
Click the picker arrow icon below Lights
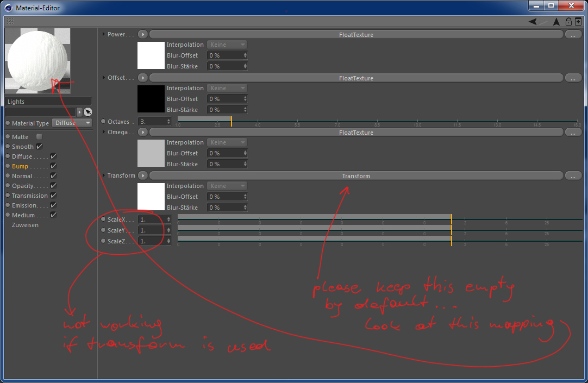(87, 112)
